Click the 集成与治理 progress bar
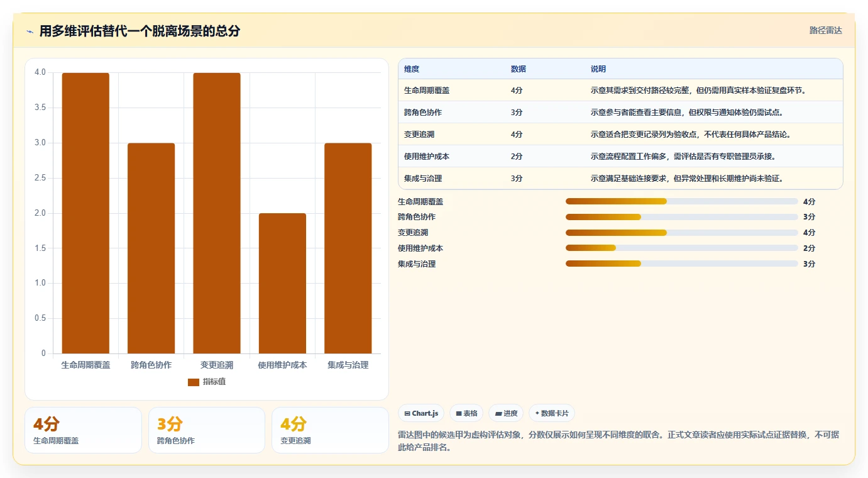Image resolution: width=868 pixels, height=478 pixels. (x=682, y=264)
